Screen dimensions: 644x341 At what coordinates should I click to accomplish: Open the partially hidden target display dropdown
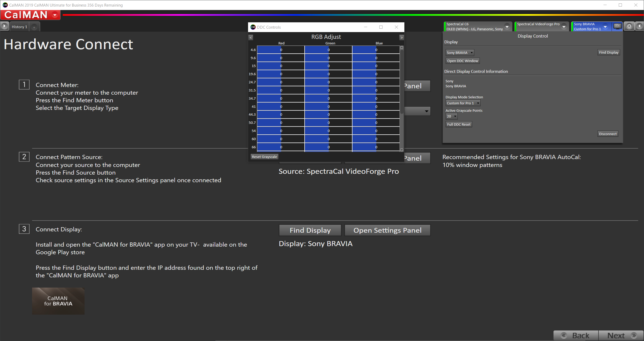pyautogui.click(x=417, y=111)
